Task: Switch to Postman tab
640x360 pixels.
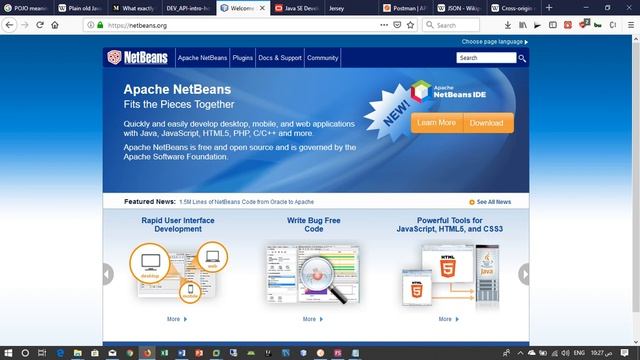Action: [405, 8]
